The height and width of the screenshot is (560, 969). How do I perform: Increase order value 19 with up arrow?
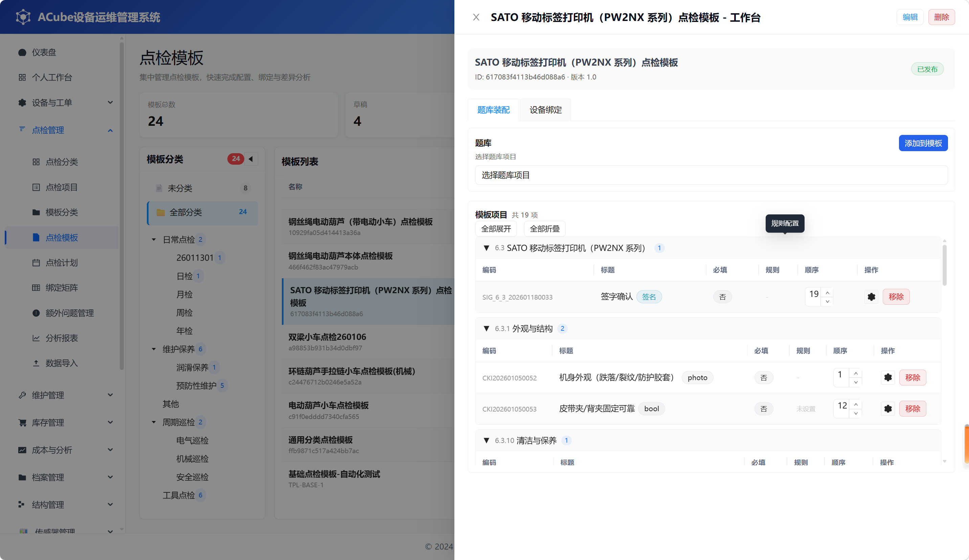click(x=827, y=293)
